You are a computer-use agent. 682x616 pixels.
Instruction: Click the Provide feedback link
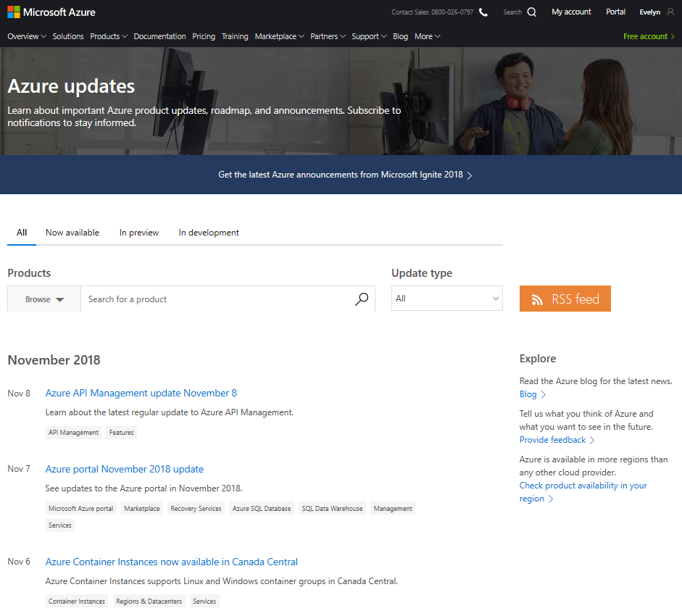[552, 439]
